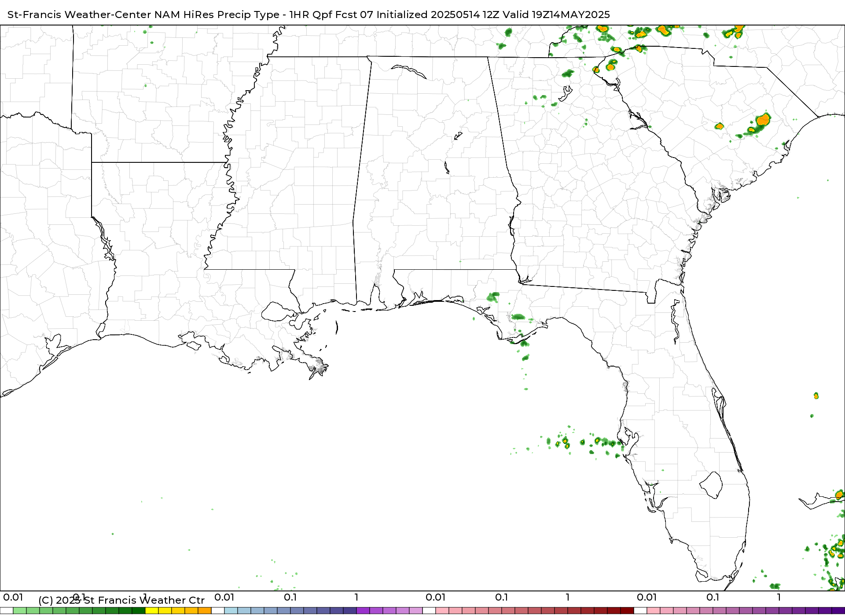Click the lightest blue legend swatch
This screenshot has width=845, height=616.
click(231, 611)
